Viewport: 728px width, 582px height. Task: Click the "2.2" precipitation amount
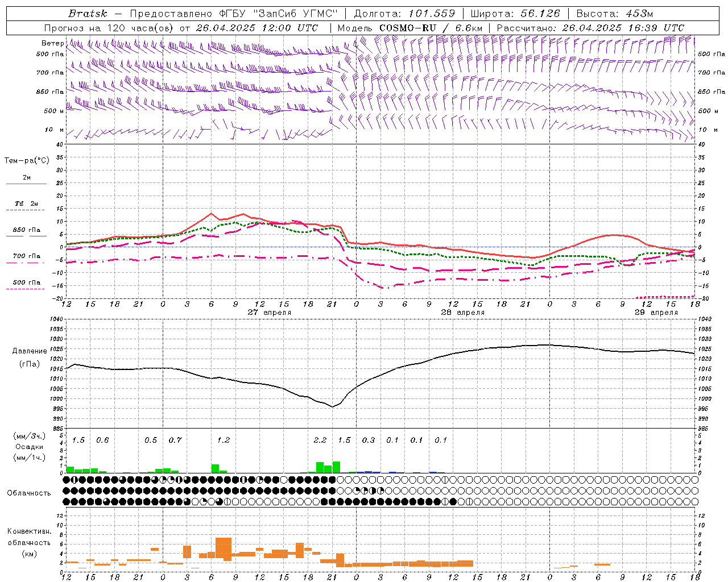click(320, 440)
